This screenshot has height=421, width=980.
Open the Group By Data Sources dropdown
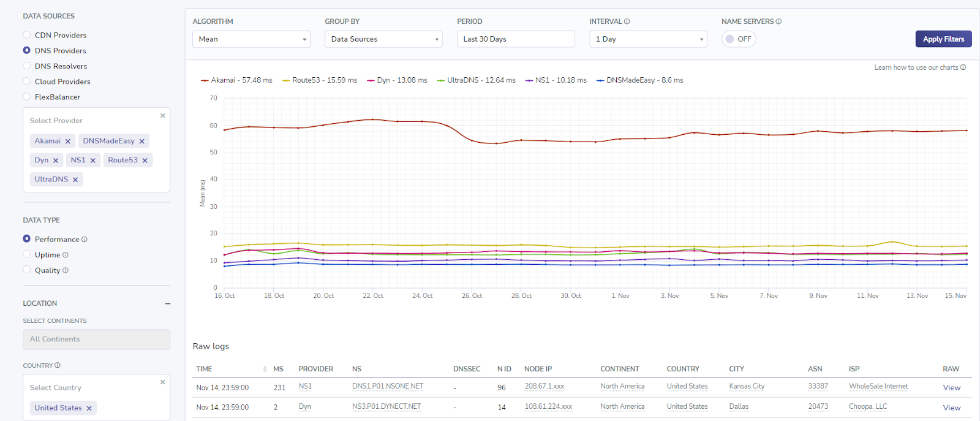[x=383, y=39]
